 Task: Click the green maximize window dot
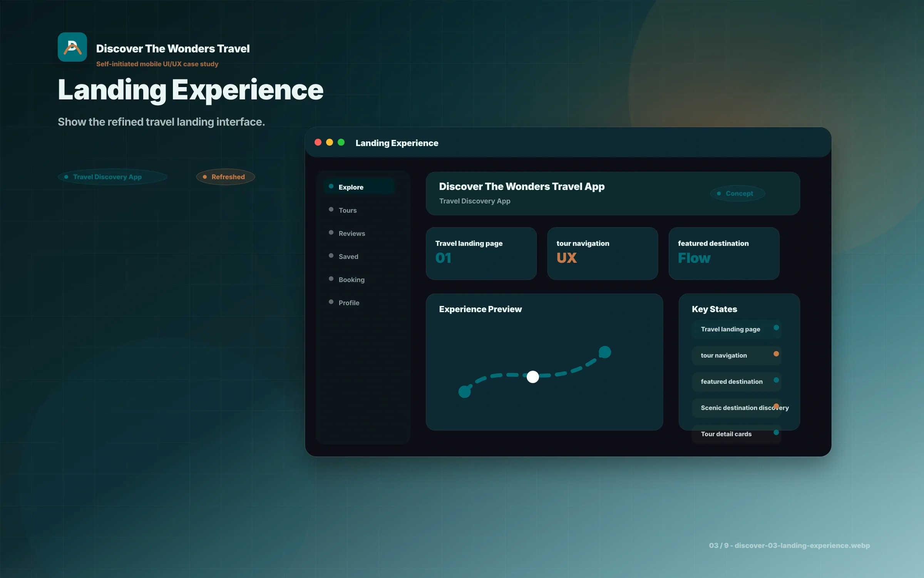coord(341,142)
